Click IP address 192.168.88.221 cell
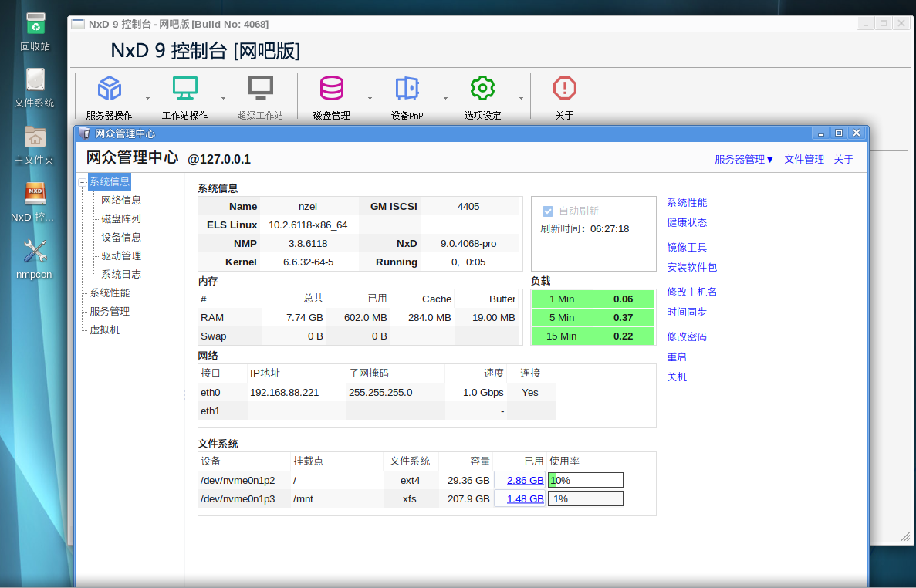 click(x=285, y=393)
